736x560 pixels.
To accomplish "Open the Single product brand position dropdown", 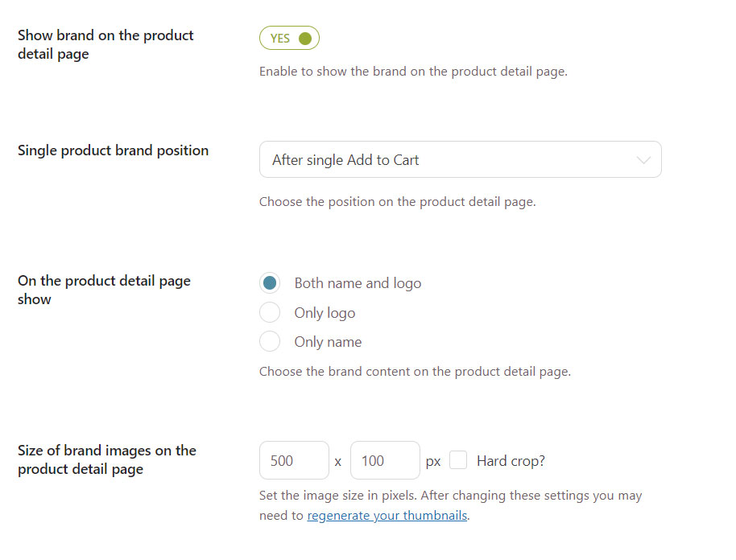I will [461, 159].
